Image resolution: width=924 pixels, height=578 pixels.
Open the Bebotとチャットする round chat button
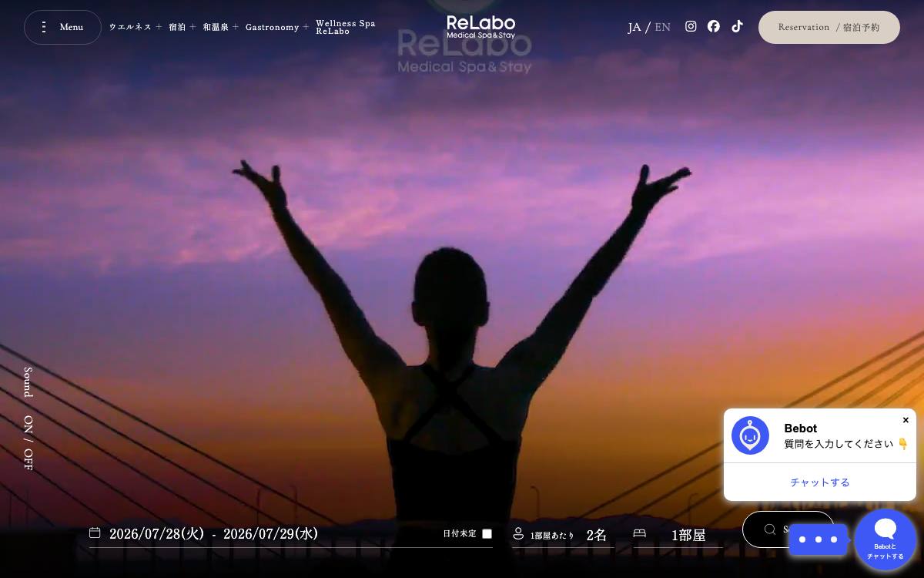coord(885,539)
